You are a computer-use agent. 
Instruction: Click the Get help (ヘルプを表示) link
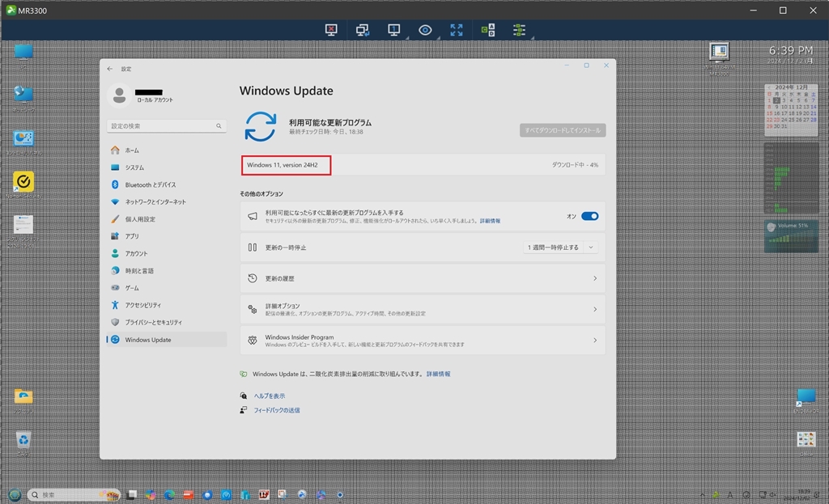pyautogui.click(x=269, y=396)
